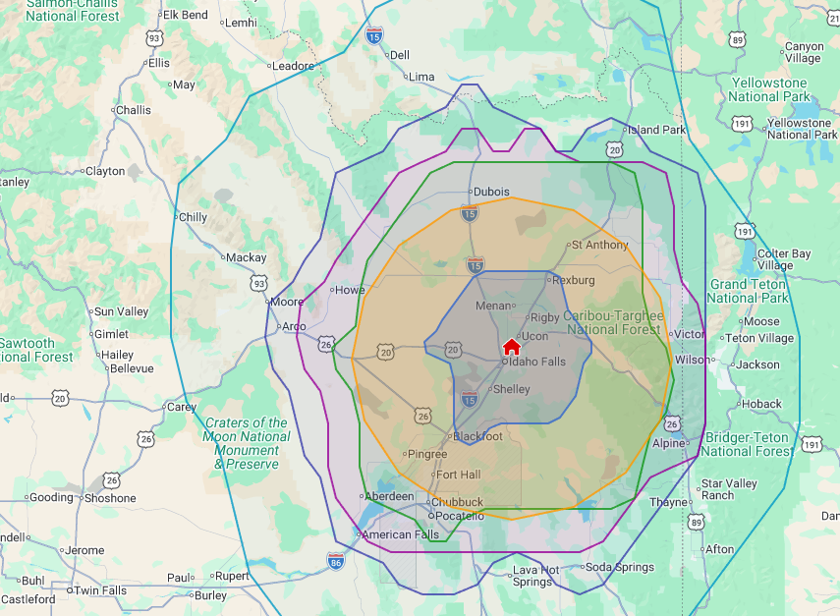Select the Blackfoot city label
The height and width of the screenshot is (616, 840).
tap(477, 436)
